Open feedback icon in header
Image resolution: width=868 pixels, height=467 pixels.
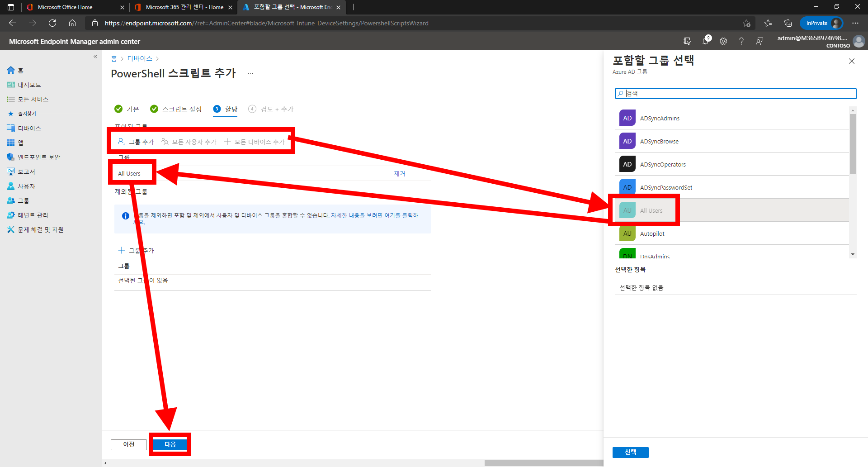pyautogui.click(x=759, y=41)
